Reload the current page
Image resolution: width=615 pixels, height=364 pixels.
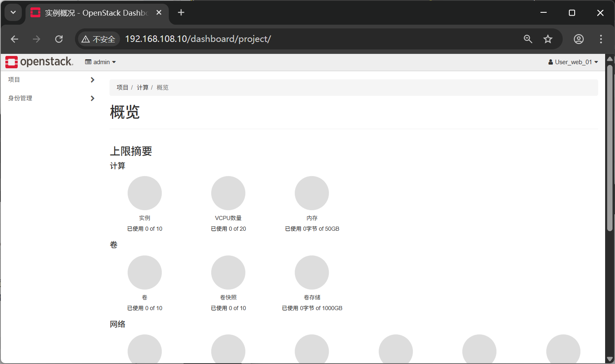(59, 39)
